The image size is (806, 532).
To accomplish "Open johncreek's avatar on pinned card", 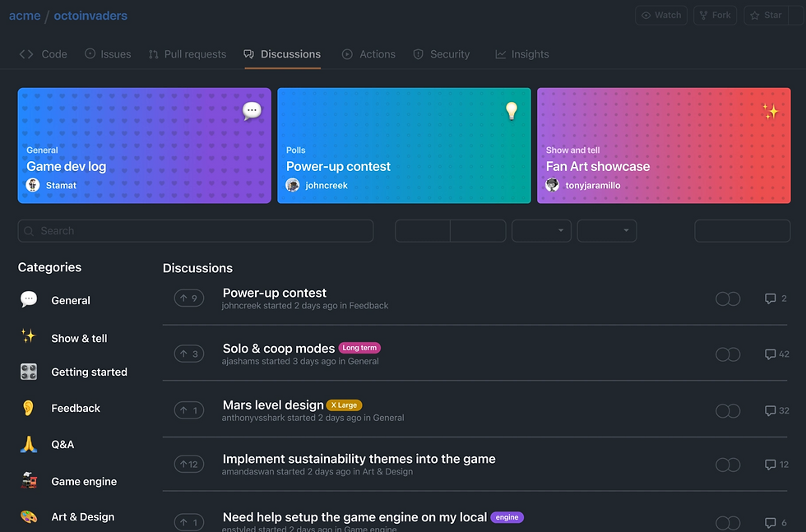I will [x=293, y=185].
